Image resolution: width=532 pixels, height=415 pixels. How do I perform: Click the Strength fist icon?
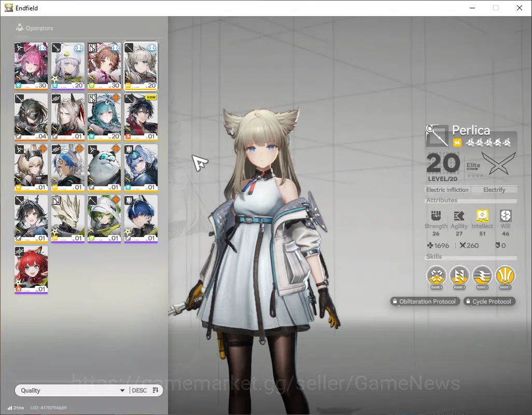[436, 215]
